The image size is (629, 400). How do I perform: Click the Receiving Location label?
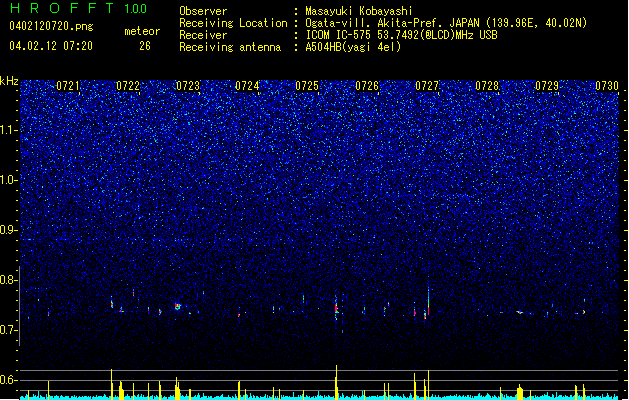[233, 23]
